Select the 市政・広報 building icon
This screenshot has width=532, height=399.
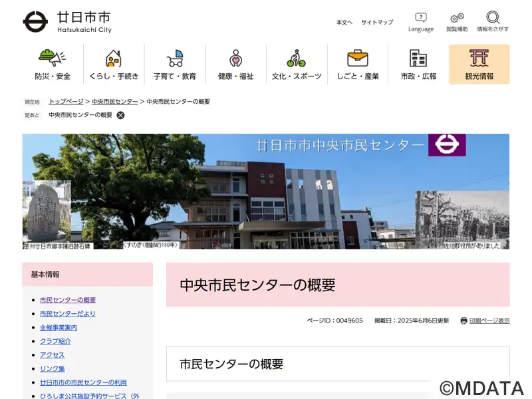(x=418, y=58)
